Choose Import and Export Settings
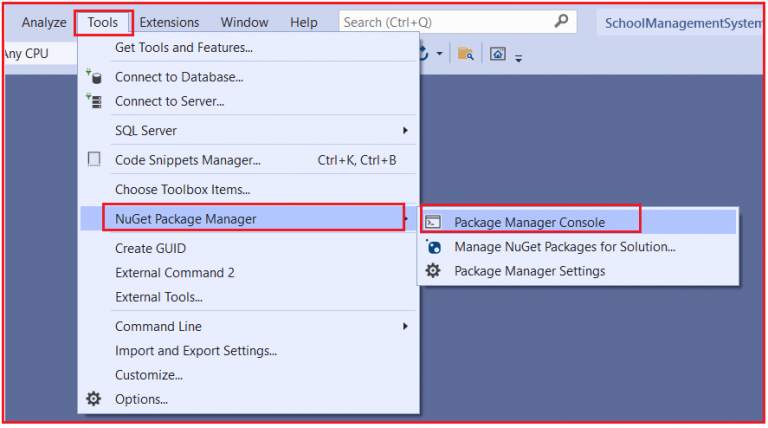This screenshot has width=768, height=428. tap(196, 351)
